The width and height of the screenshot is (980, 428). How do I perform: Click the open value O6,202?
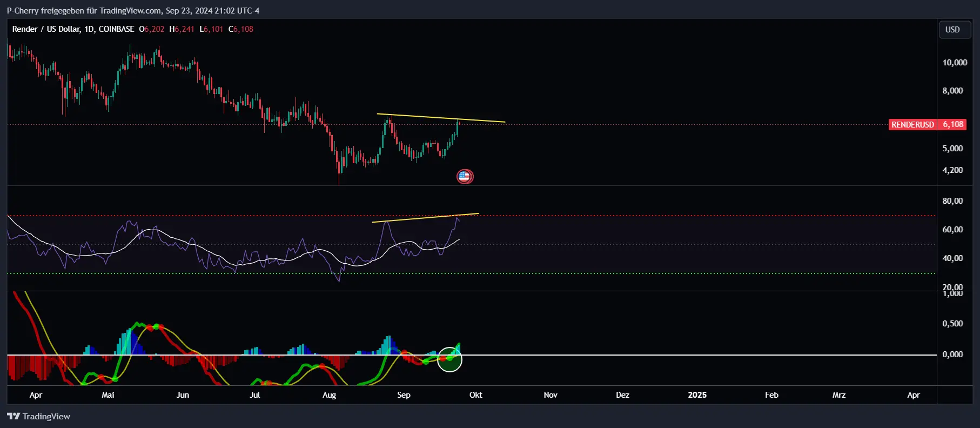tap(152, 29)
